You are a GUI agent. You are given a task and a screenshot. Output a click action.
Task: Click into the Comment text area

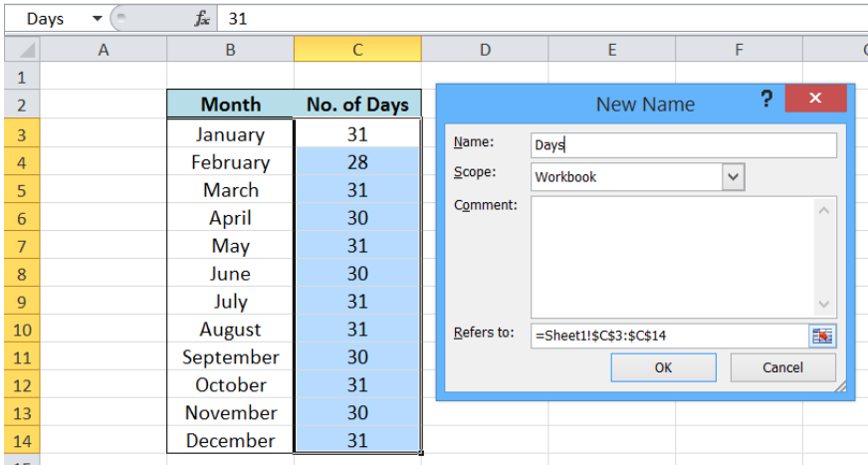coord(673,258)
